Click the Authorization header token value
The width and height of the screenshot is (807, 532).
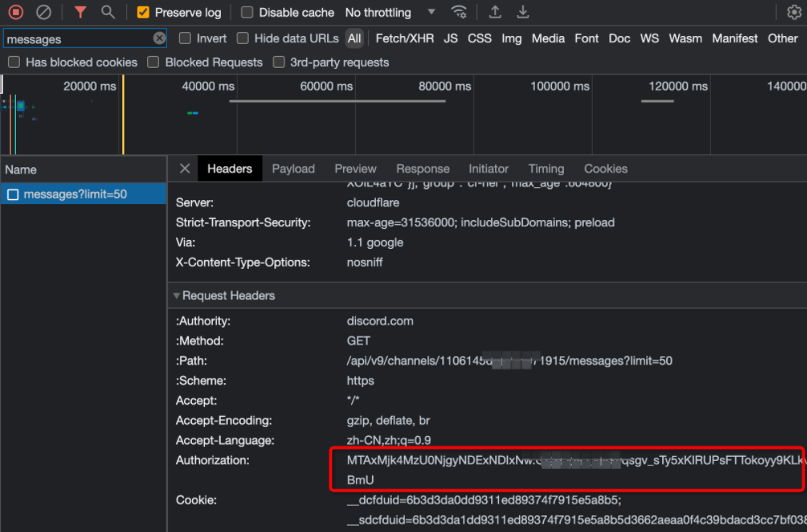[577, 470]
